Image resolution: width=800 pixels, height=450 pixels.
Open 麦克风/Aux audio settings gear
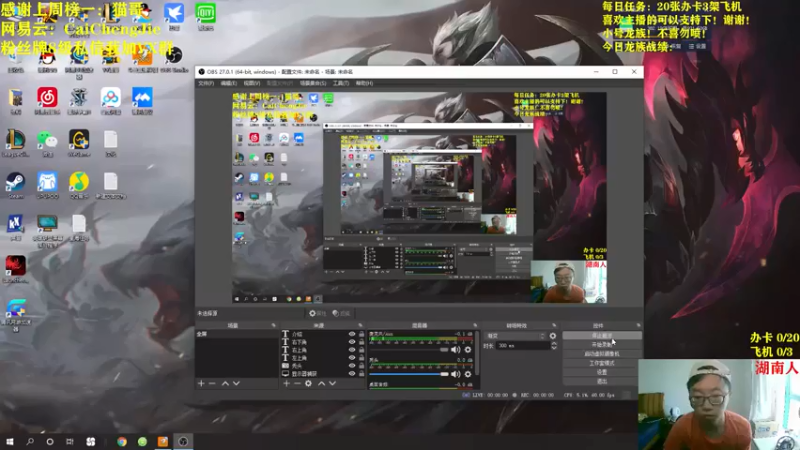[468, 349]
